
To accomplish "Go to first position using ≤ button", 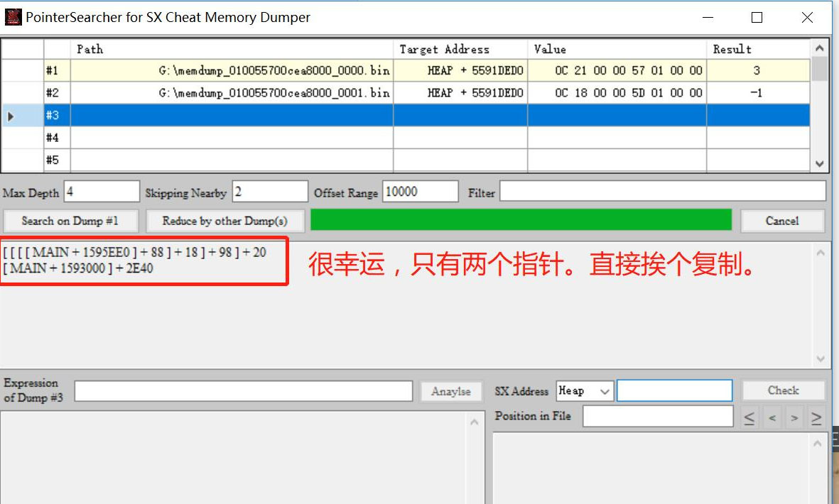I will [x=749, y=418].
